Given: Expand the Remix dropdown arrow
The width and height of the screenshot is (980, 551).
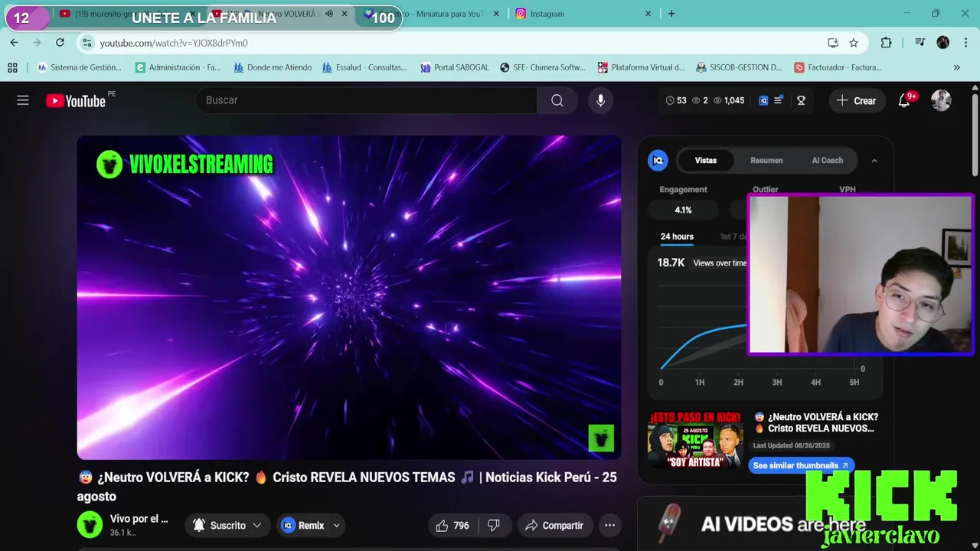Looking at the screenshot, I should 336,526.
